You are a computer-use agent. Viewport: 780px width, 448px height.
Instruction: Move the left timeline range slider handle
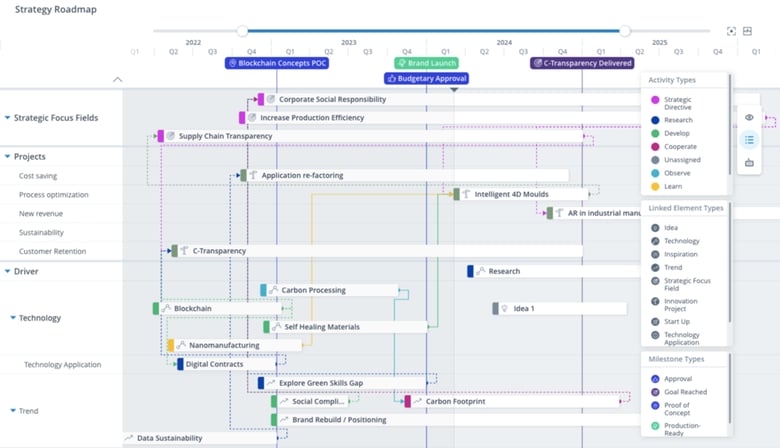pyautogui.click(x=242, y=31)
